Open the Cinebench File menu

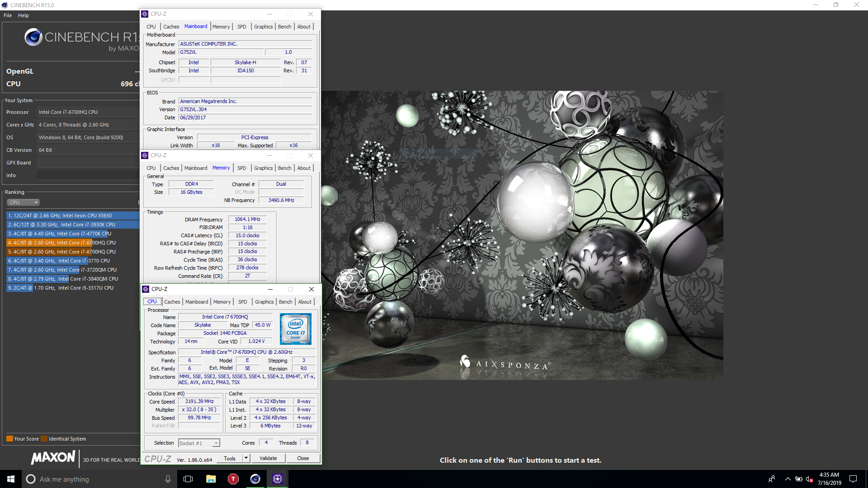pyautogui.click(x=8, y=15)
